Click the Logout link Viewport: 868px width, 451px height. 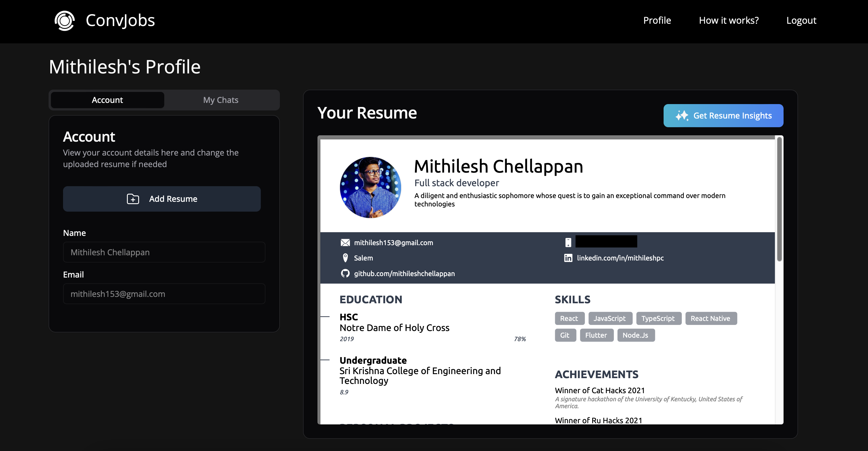click(801, 21)
